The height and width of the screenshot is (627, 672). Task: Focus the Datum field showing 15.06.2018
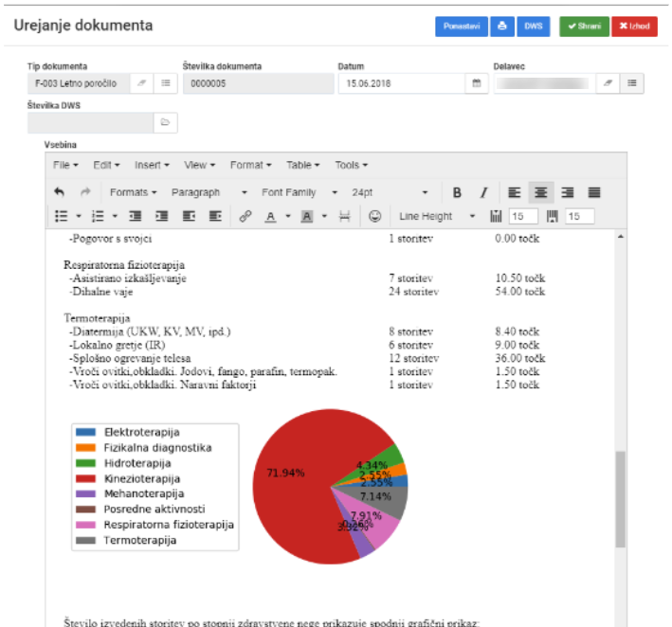(402, 83)
